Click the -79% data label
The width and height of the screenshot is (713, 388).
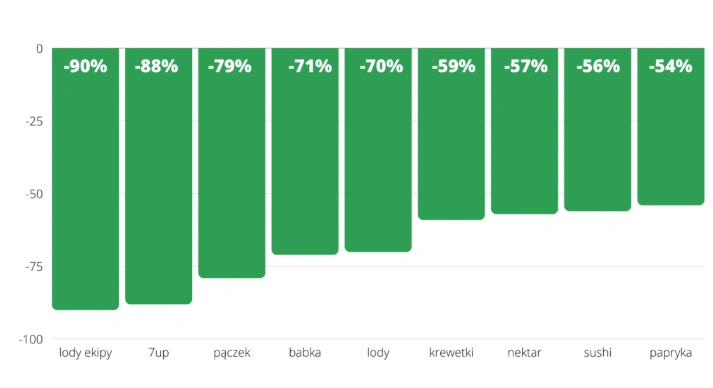pyautogui.click(x=230, y=66)
